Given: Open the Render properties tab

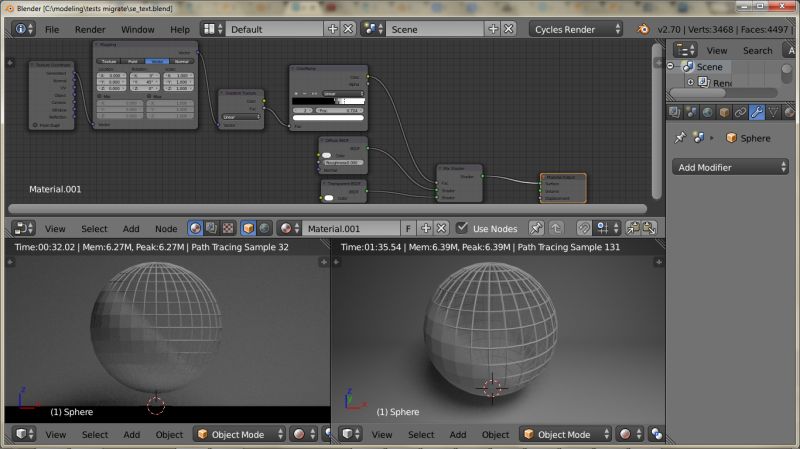Looking at the screenshot, I should coord(674,112).
